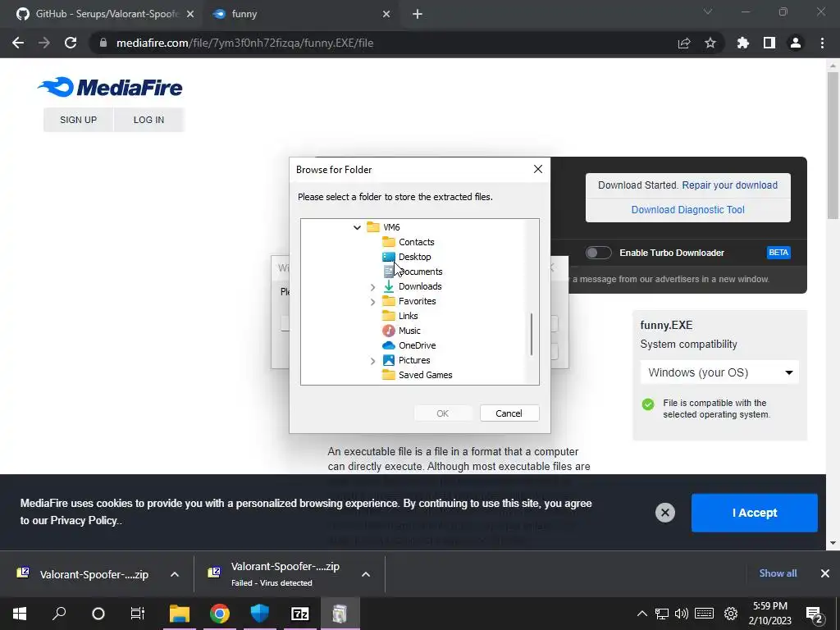
Task: Switch to the funny tab
Action: [301, 14]
